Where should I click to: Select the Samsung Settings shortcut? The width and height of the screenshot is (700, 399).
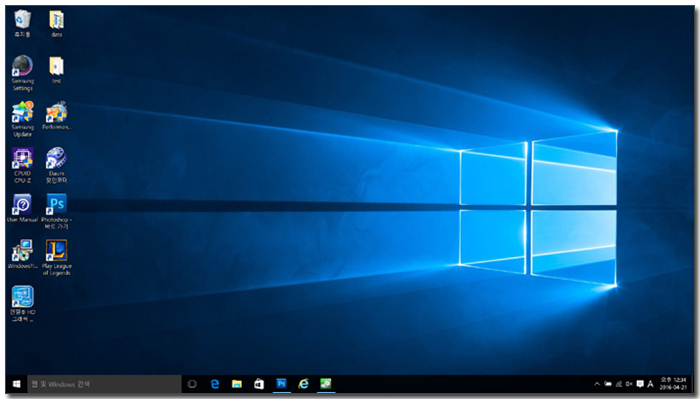pyautogui.click(x=22, y=73)
